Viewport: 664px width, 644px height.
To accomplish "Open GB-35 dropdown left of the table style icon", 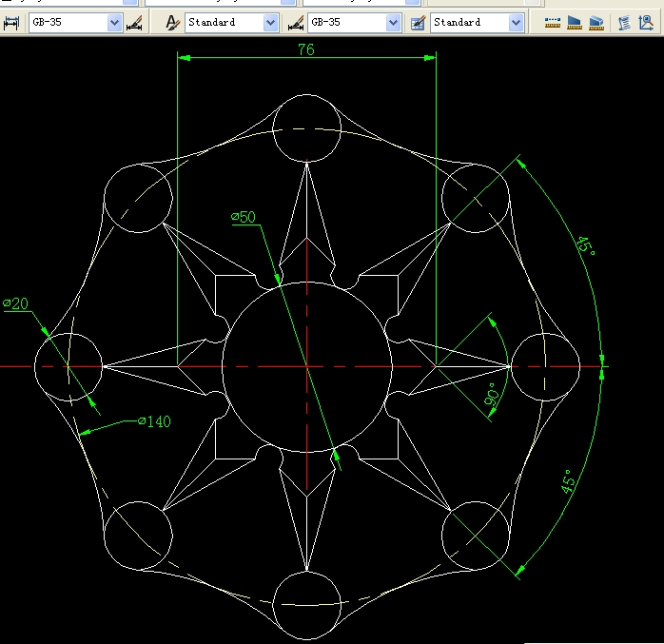I will point(393,23).
